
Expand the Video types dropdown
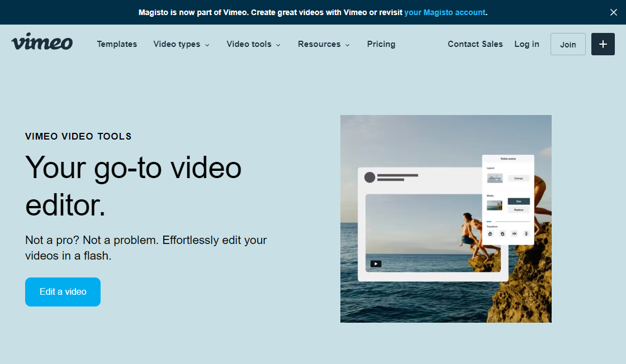point(181,44)
